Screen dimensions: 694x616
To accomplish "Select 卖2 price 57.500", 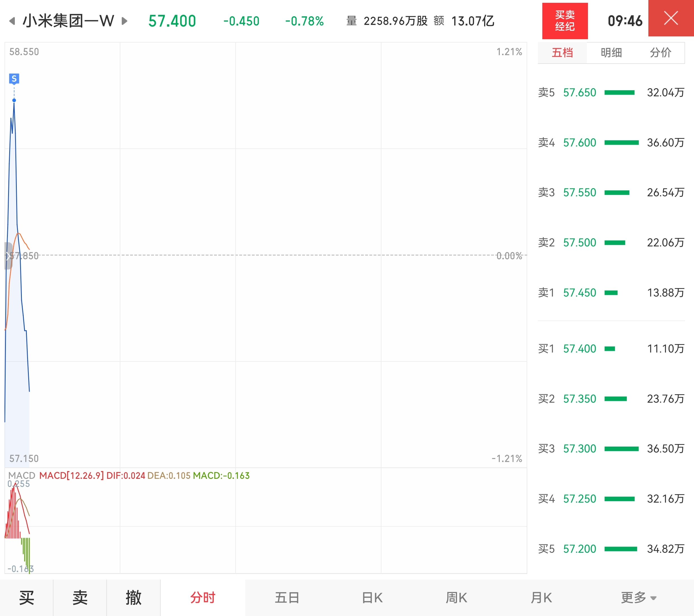I will tap(580, 242).
